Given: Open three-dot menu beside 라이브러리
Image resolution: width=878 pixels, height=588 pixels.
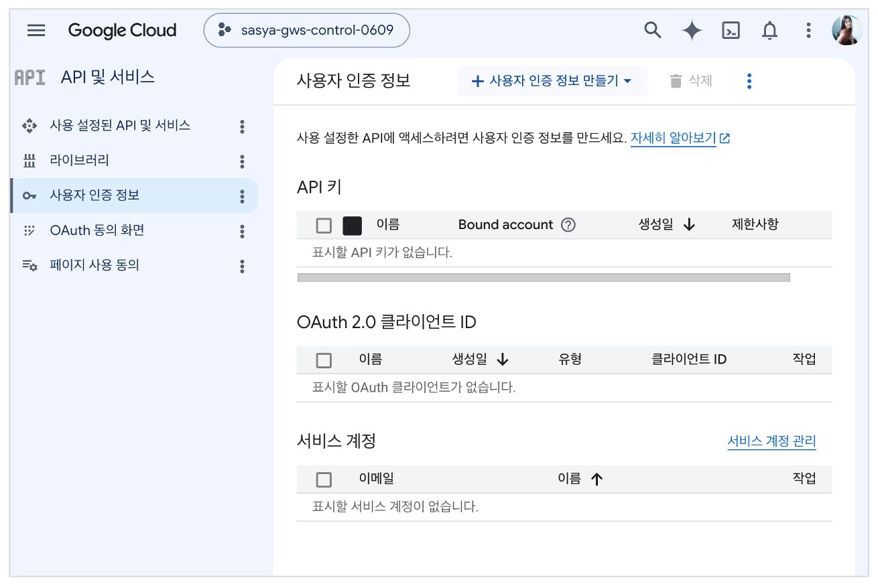Looking at the screenshot, I should [x=242, y=161].
